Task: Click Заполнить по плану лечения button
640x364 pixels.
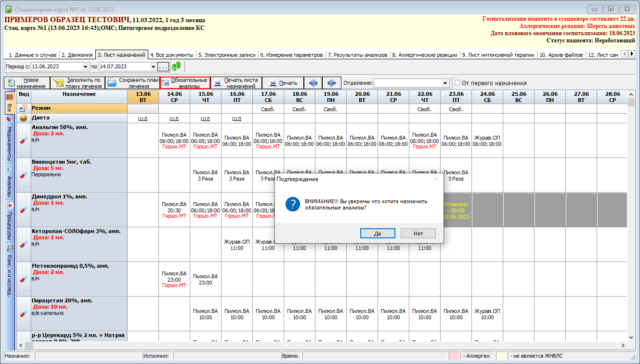Action: [78, 83]
